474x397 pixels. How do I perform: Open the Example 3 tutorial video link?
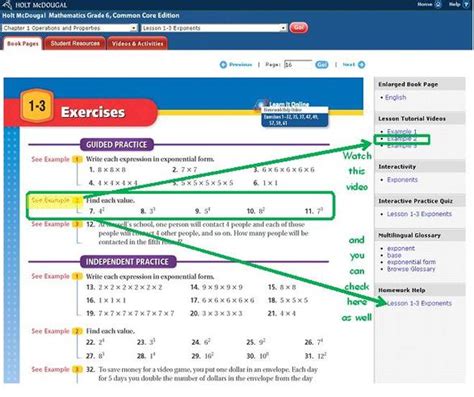point(402,146)
